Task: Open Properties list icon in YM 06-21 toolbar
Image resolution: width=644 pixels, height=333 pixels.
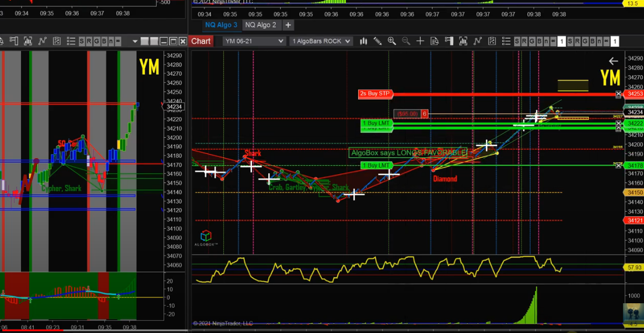Action: [506, 41]
